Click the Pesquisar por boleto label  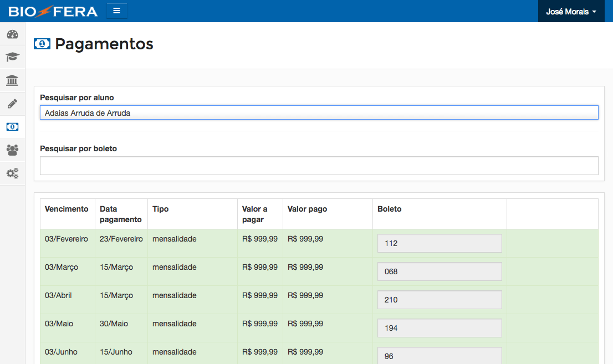click(79, 148)
